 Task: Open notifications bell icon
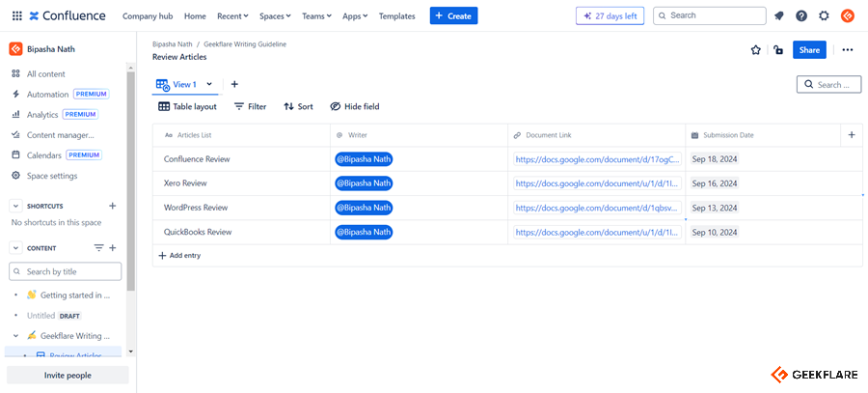pos(779,16)
